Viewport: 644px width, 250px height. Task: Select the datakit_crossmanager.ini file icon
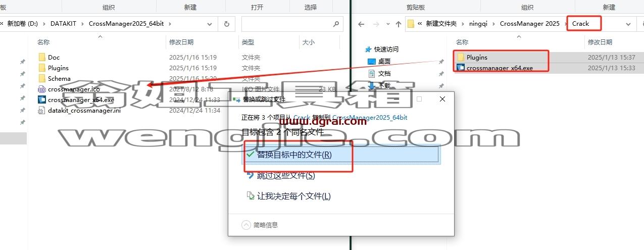coord(42,110)
